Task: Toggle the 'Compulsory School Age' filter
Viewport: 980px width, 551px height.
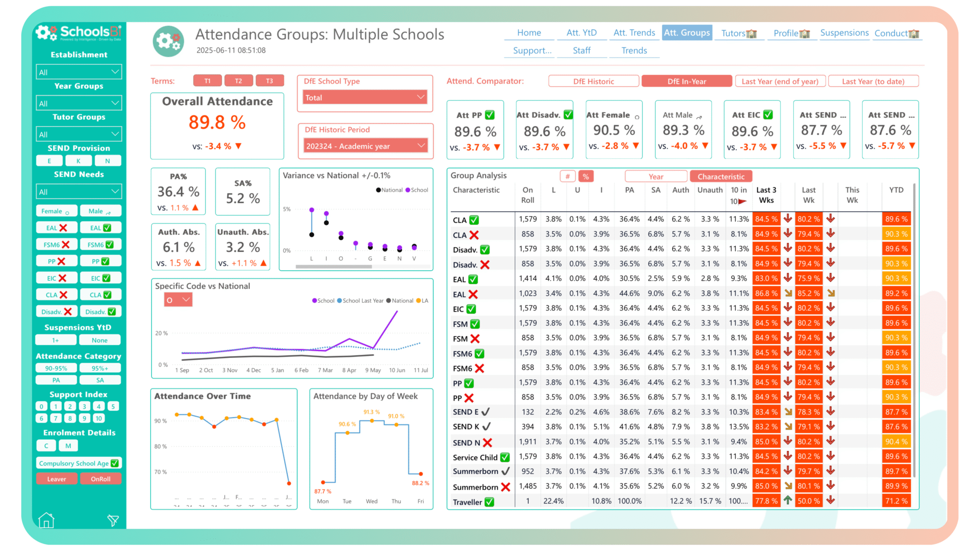Action: [x=78, y=463]
